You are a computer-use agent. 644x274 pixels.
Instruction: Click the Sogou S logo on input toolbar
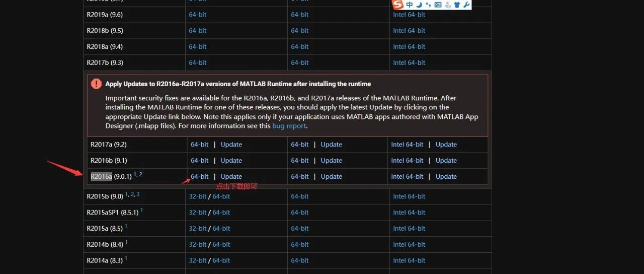pos(398,5)
